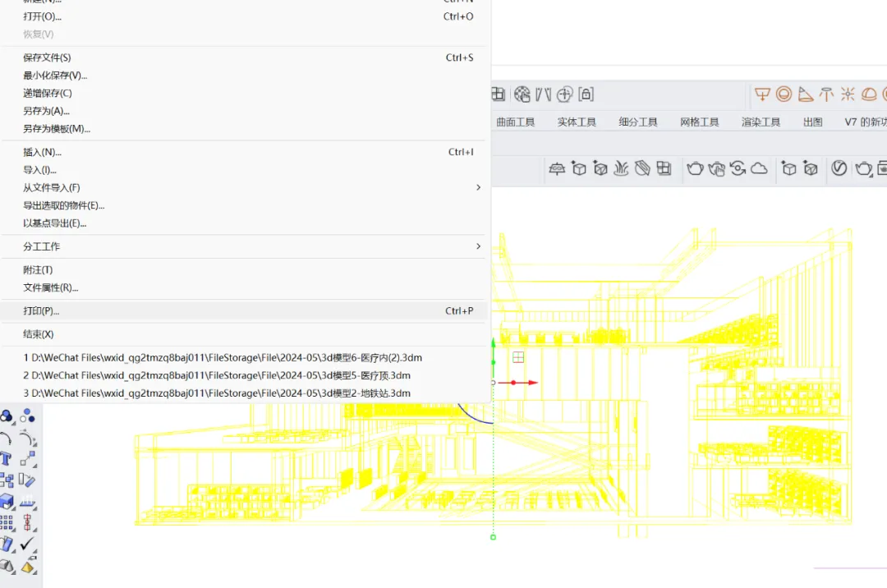Open recent file 3d模型2-地铁站.3dm
Screen dimensions: 887x588
pyautogui.click(x=243, y=393)
